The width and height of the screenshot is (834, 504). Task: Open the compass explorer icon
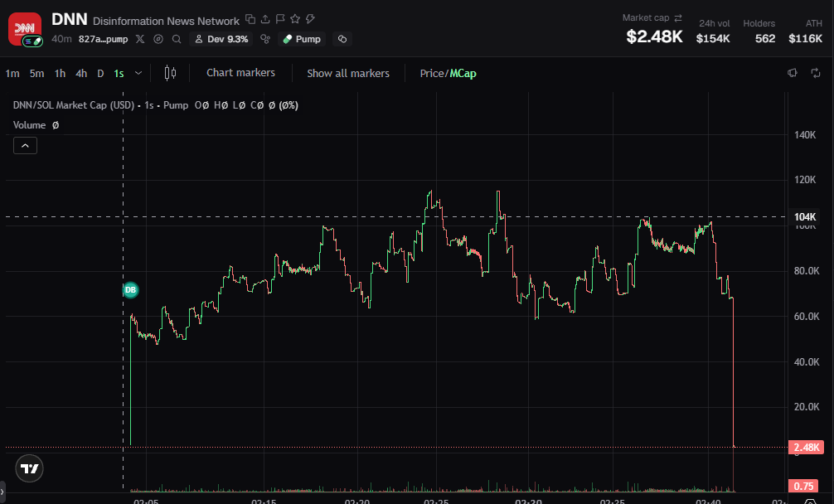[x=158, y=39]
